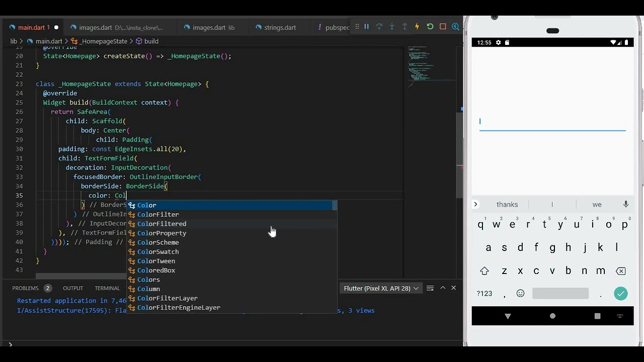The height and width of the screenshot is (362, 644).
Task: Restart the app with green restart icon
Action: point(430,27)
